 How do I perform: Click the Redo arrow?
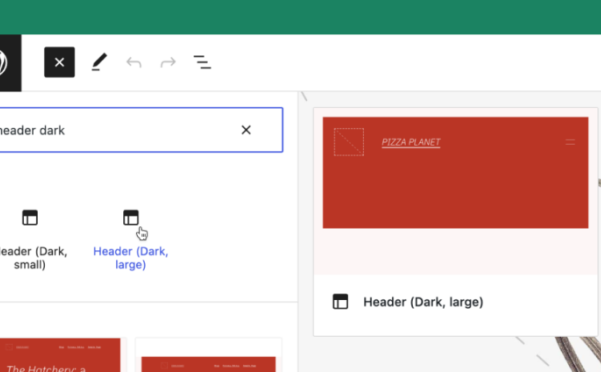(x=168, y=62)
